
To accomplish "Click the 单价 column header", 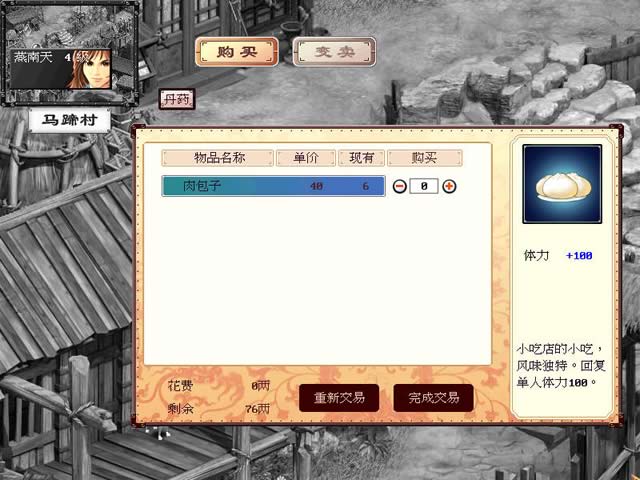I will point(306,158).
